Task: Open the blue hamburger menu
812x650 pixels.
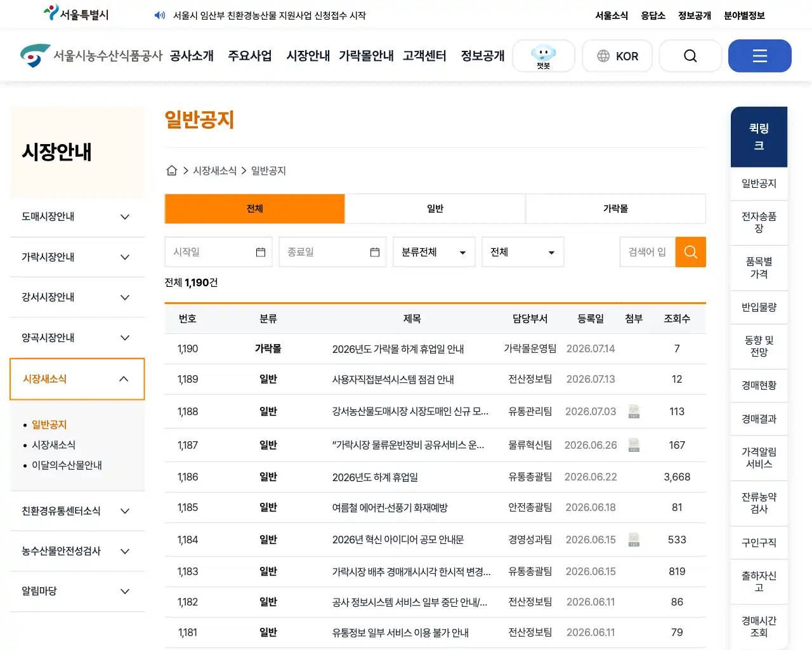Action: [x=760, y=56]
